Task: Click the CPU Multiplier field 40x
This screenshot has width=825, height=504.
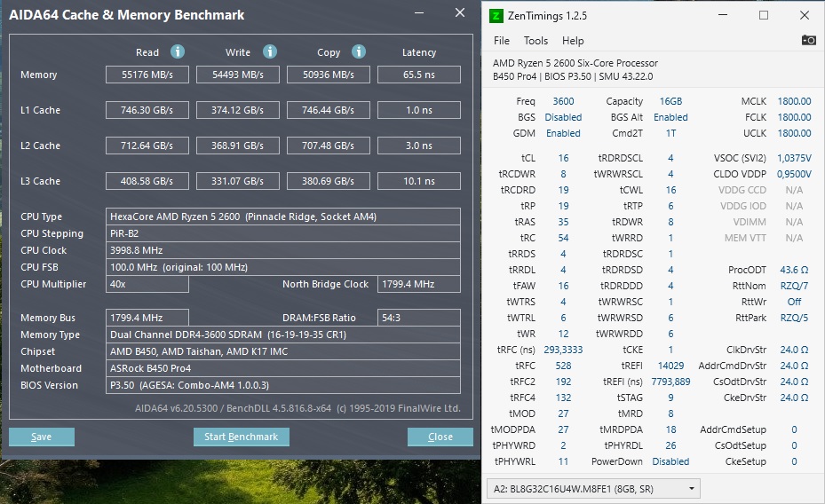Action: coord(147,284)
